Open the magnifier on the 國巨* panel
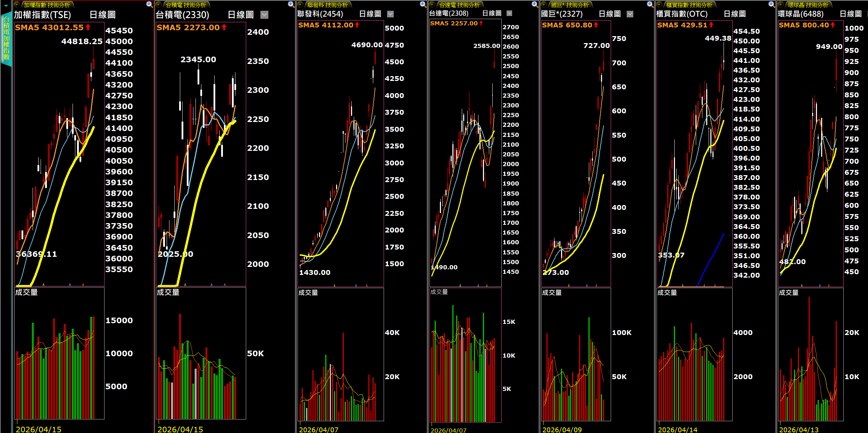This screenshot has height=433, width=868. pos(650,5)
